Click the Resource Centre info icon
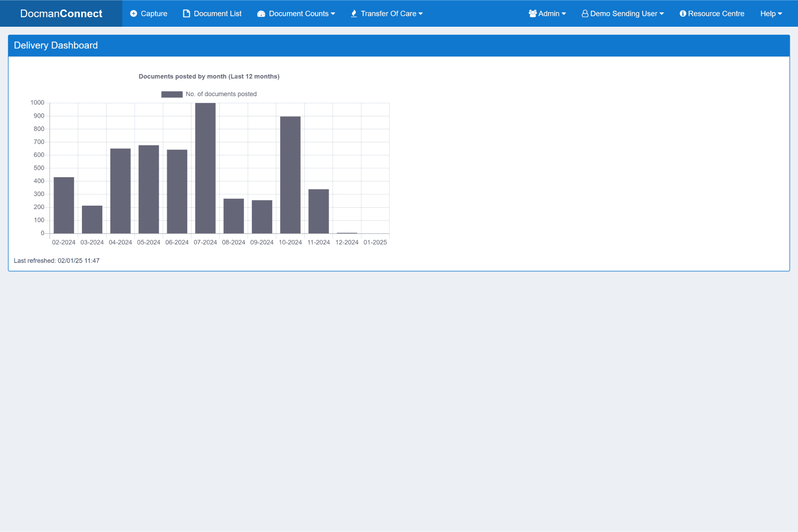 click(x=683, y=14)
